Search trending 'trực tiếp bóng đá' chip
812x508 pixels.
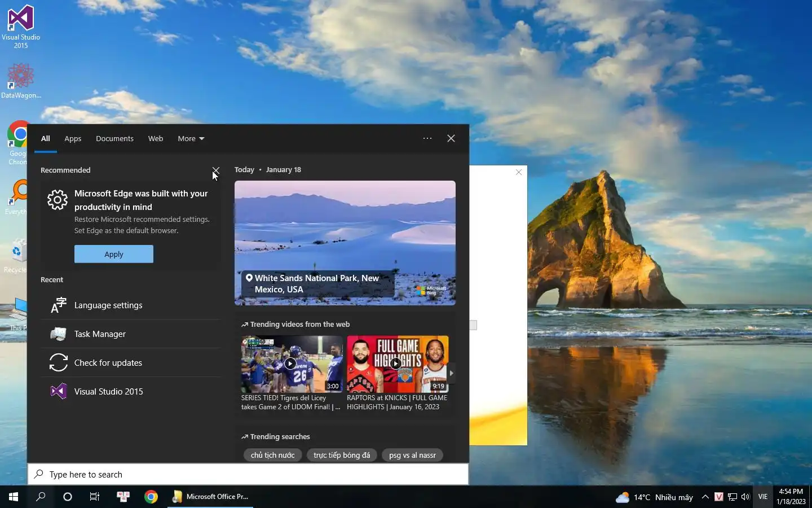[x=342, y=455]
